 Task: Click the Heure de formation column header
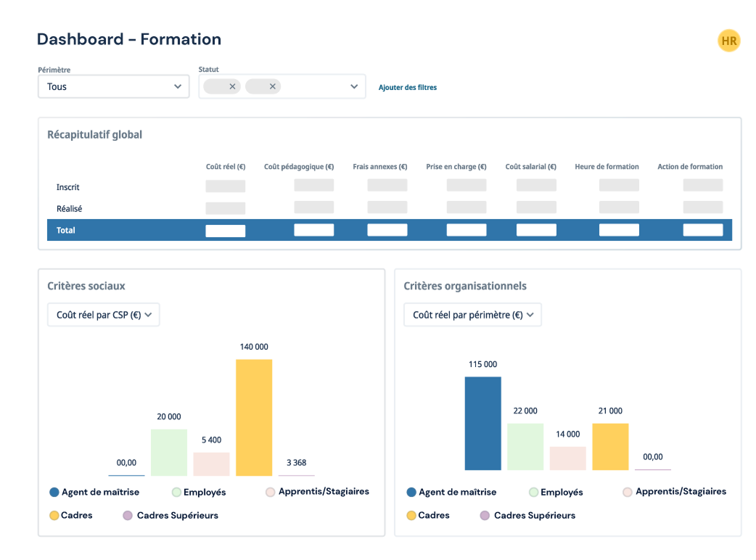click(607, 167)
